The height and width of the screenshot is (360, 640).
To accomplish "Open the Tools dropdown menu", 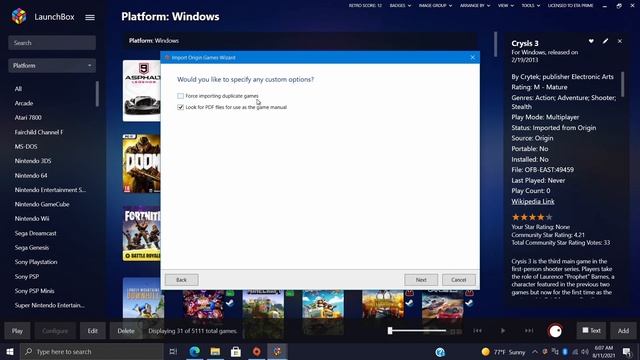I will click(x=531, y=6).
